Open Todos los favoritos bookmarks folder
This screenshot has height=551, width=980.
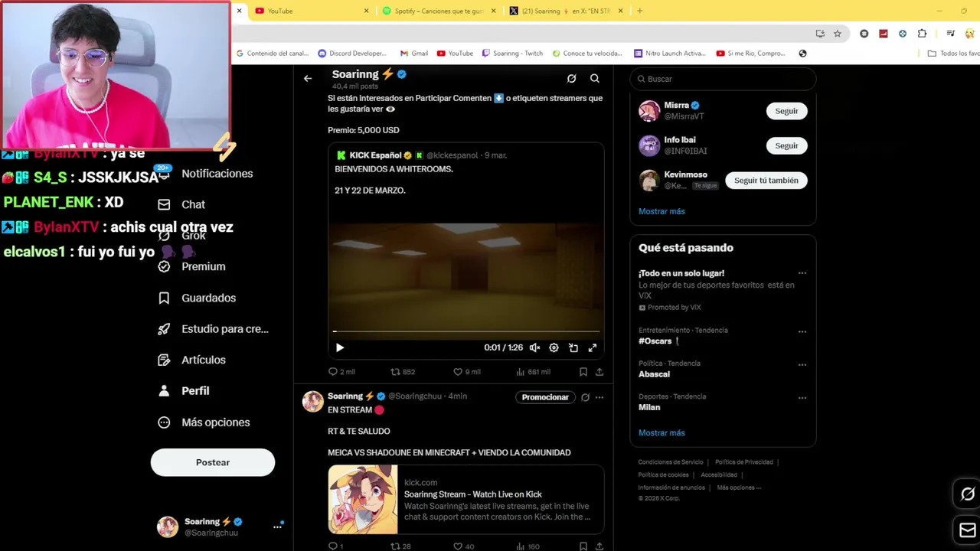953,54
